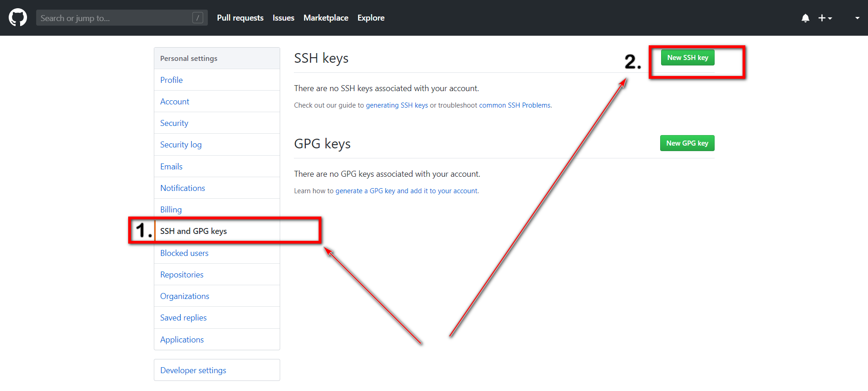The width and height of the screenshot is (868, 391).
Task: Select Notifications in the settings sidebar
Action: (182, 188)
